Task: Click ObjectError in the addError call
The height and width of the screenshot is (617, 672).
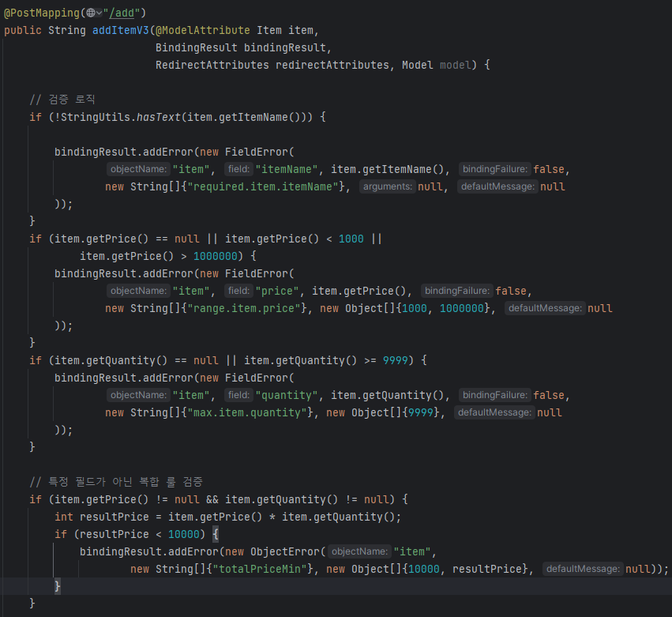Action: 285,552
